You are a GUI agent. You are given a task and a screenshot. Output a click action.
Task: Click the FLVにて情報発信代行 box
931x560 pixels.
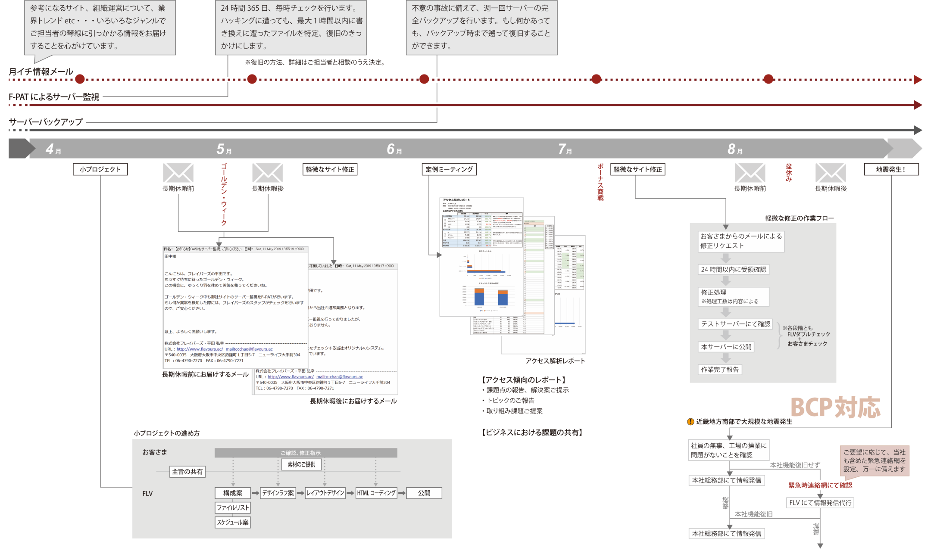(x=820, y=503)
